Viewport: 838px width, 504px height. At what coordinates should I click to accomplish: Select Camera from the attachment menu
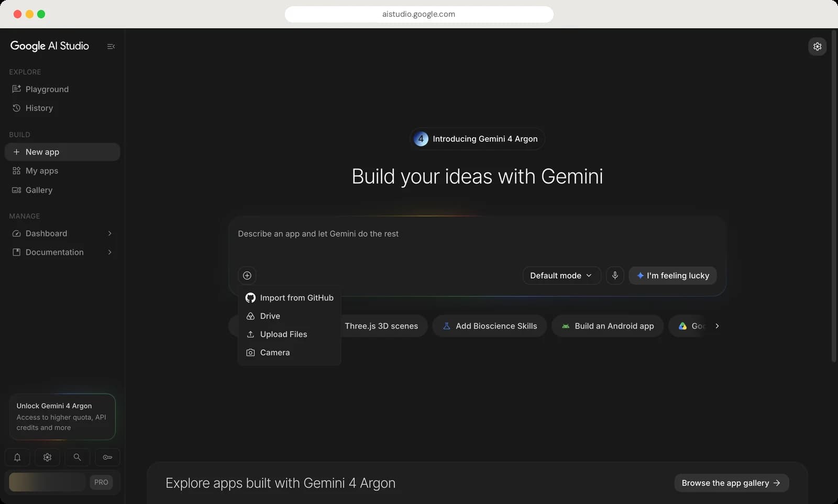[289, 353]
